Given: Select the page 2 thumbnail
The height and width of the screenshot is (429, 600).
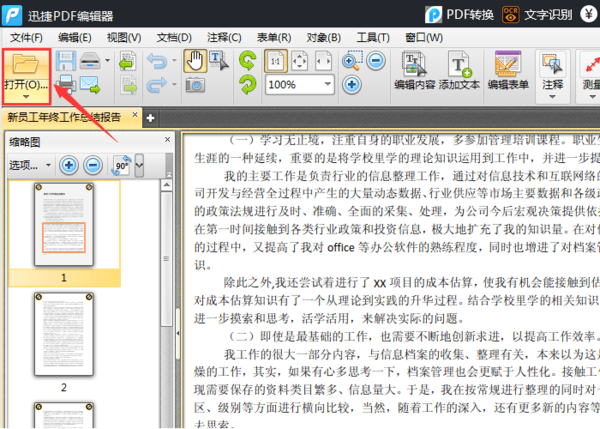Looking at the screenshot, I should (x=63, y=335).
